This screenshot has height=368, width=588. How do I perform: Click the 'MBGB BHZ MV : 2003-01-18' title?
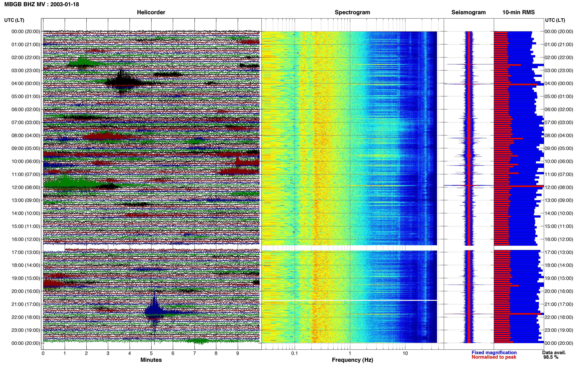pos(42,4)
